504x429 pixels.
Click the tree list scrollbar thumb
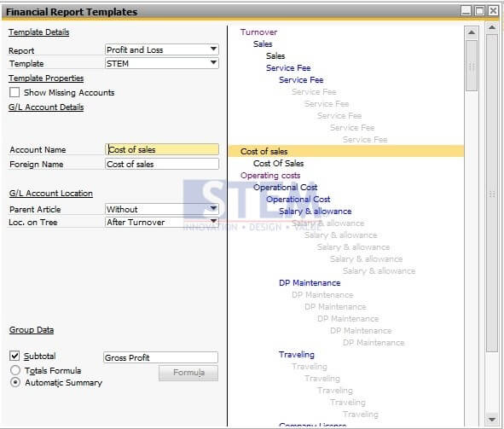tap(472, 66)
